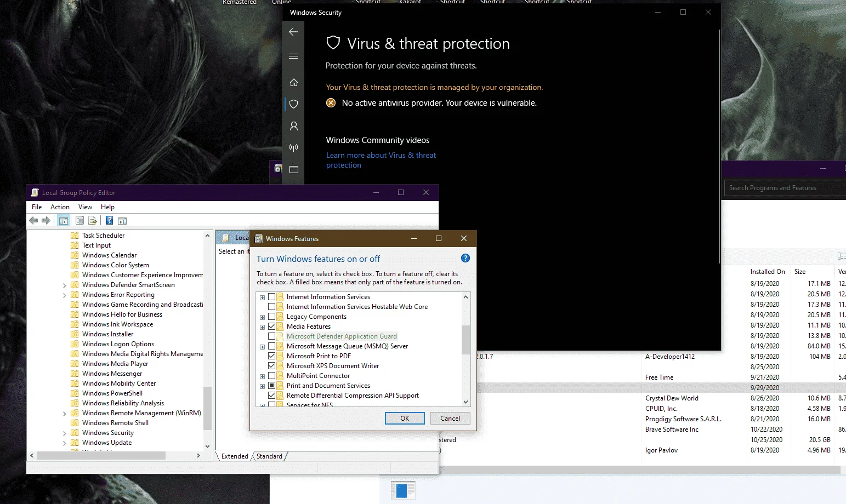The width and height of the screenshot is (846, 504).
Task: Expand Microsoft Message Queue (MSMQ) Server node
Action: point(262,347)
